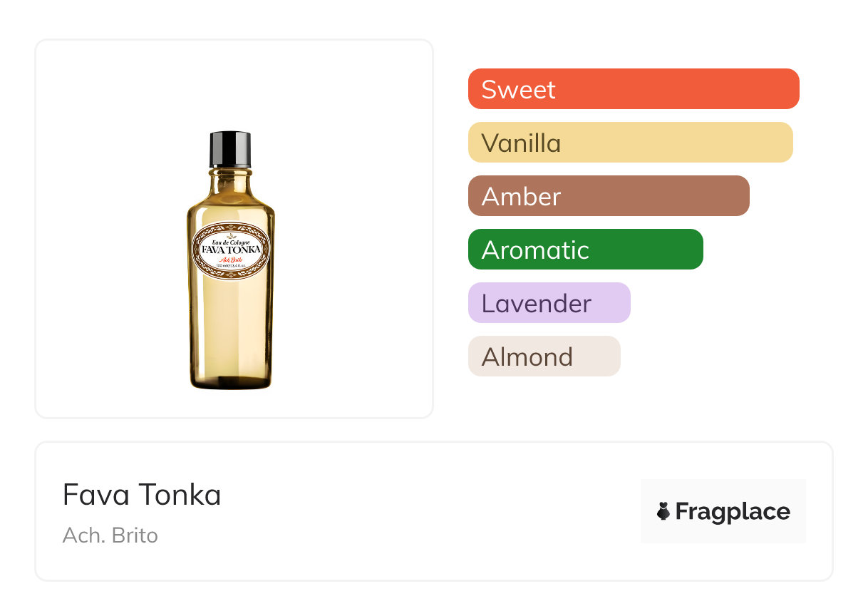This screenshot has height=616, width=868.
Task: Pick the green Aromatic accord bar
Action: pyautogui.click(x=585, y=250)
